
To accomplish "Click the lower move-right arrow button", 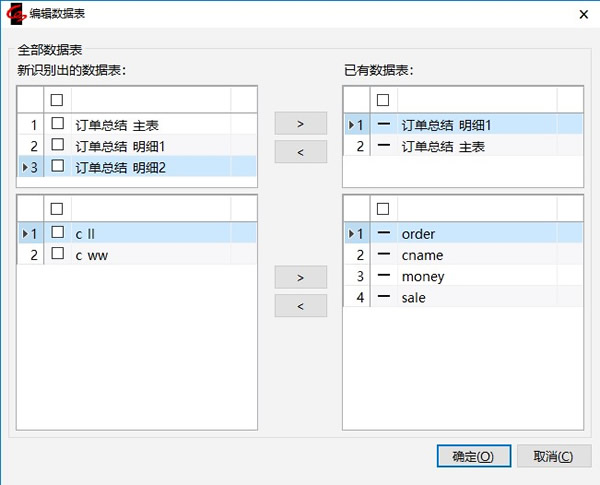I will [300, 277].
